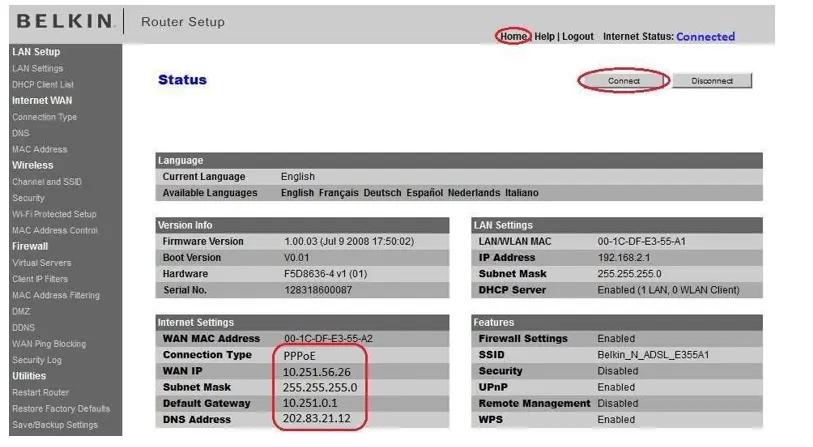This screenshot has height=447, width=813.
Task: Click the Utilities section heading
Action: [29, 376]
